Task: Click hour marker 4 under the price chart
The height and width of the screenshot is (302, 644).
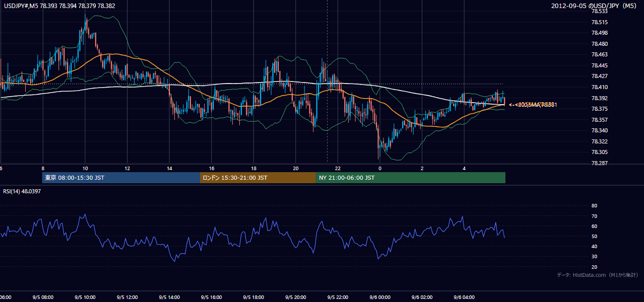Action: tap(464, 169)
